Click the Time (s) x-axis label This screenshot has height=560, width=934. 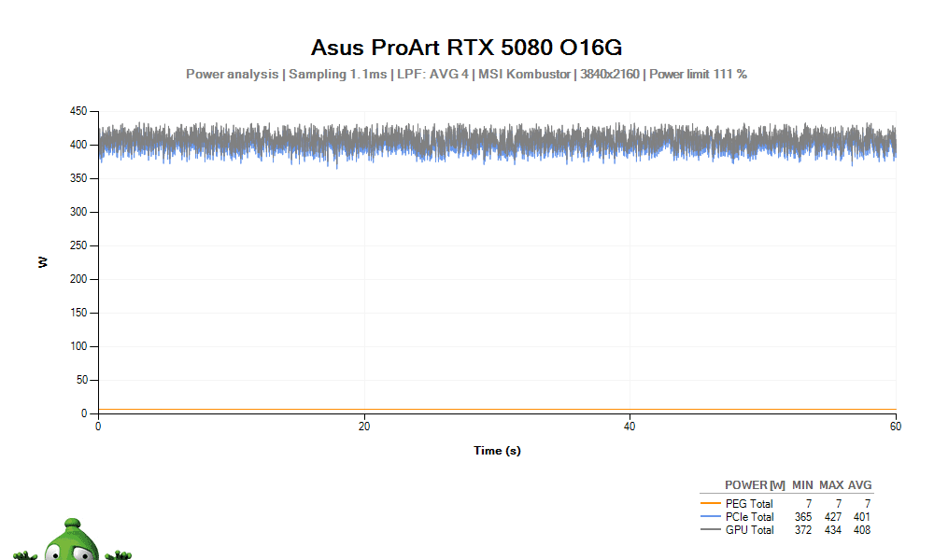pyautogui.click(x=497, y=451)
